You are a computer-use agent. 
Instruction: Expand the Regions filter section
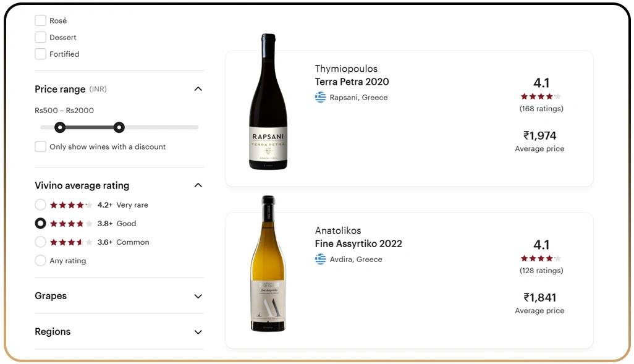(198, 332)
